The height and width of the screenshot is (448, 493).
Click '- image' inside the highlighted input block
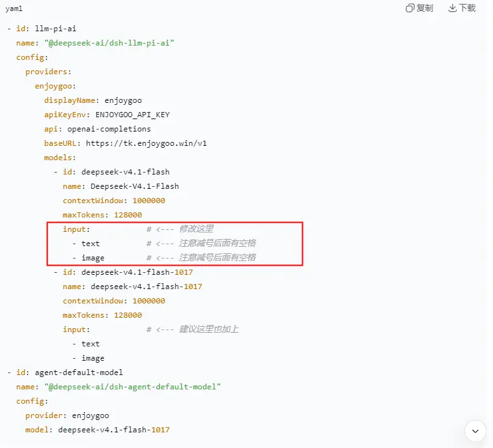tap(88, 258)
